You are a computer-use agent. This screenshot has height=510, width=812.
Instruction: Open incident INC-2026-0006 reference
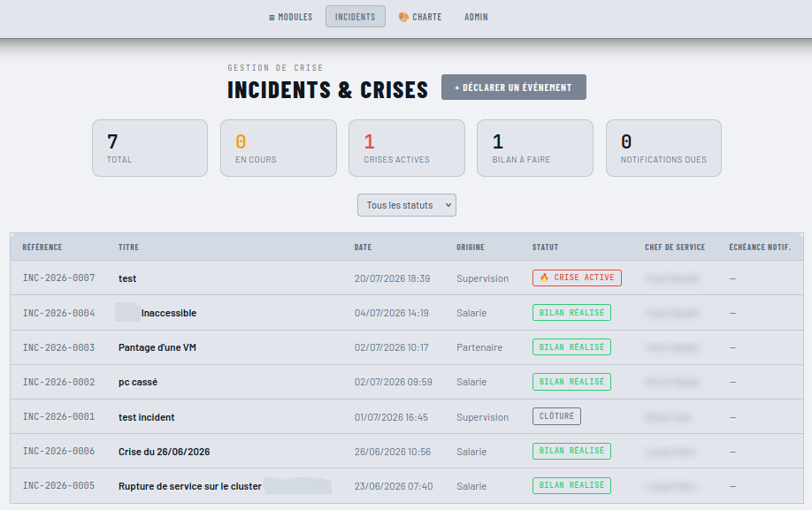pos(58,451)
